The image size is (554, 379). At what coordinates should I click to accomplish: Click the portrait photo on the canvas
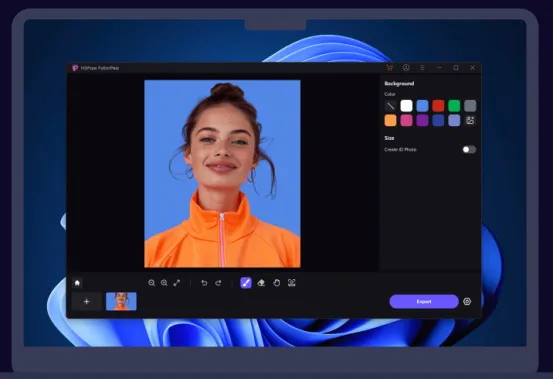point(222,173)
